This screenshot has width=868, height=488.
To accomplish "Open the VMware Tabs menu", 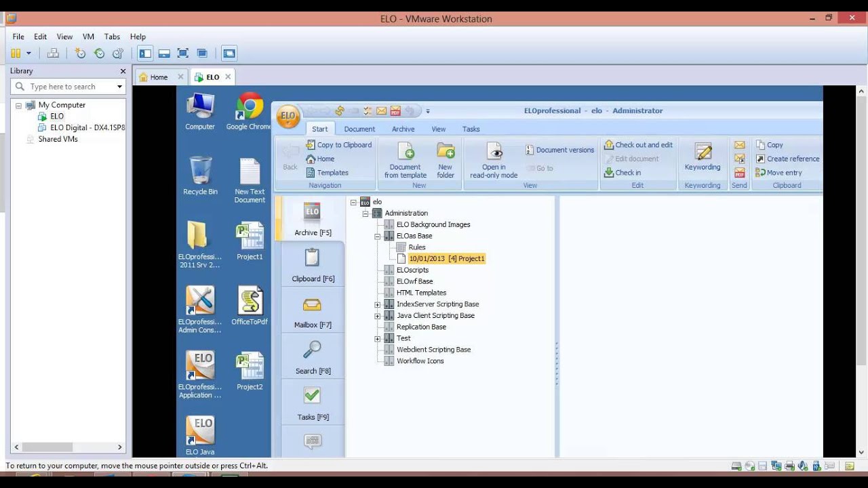I will point(112,37).
